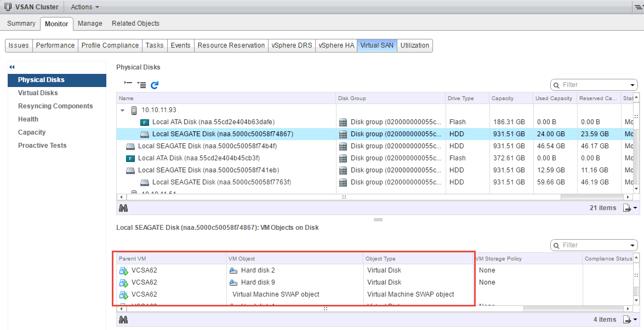Sort by Used Capacity column header
This screenshot has width=644, height=330.
click(x=555, y=99)
